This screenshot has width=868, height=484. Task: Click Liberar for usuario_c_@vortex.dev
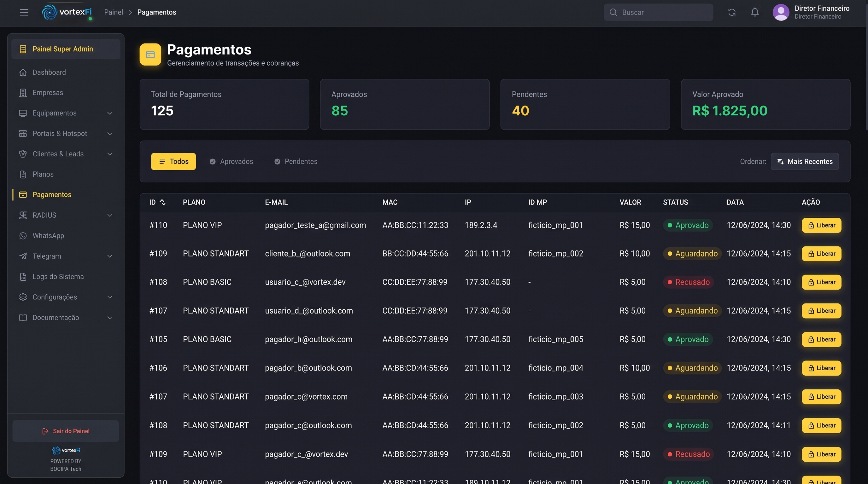click(822, 282)
